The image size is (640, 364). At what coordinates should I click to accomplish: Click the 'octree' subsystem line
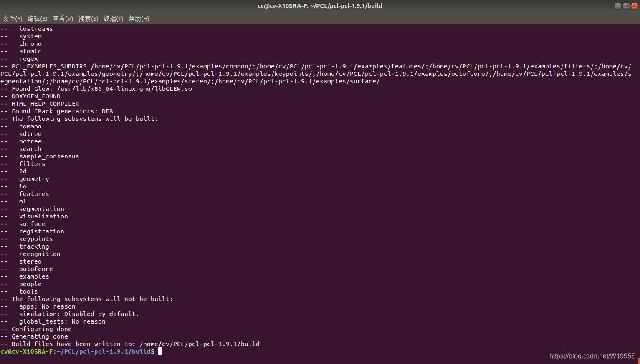click(21, 141)
